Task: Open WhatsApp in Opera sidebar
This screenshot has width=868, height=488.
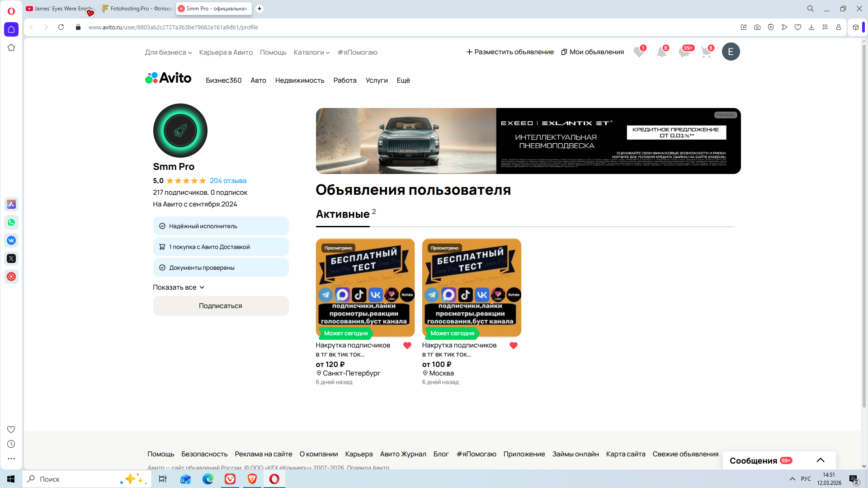Action: click(x=11, y=222)
